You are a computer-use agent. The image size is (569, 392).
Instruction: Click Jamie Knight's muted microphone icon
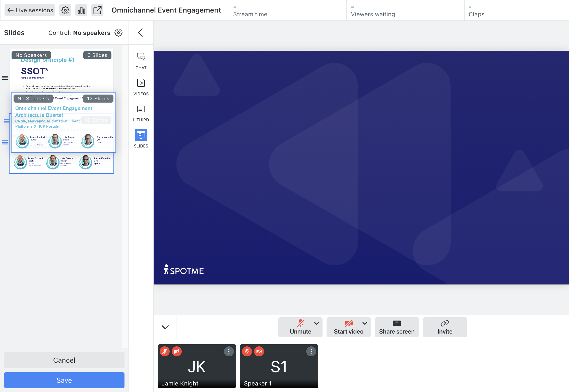click(165, 351)
